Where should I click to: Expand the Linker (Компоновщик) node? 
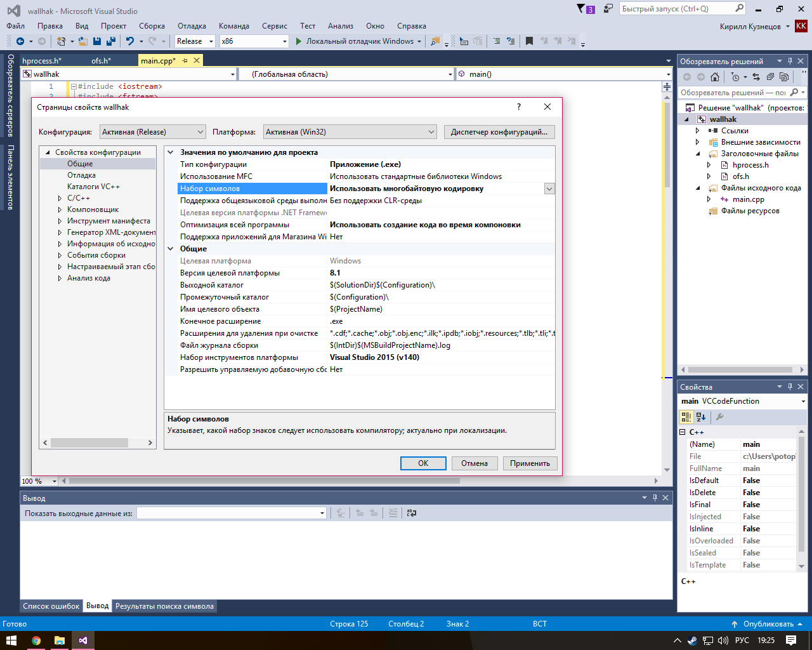[x=60, y=209]
